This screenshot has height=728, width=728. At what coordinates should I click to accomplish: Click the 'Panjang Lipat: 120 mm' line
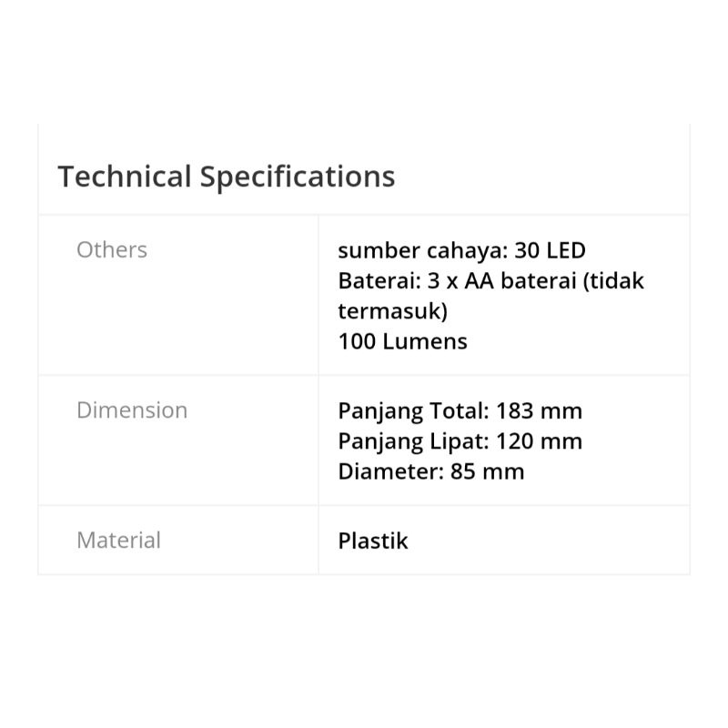[x=460, y=441]
